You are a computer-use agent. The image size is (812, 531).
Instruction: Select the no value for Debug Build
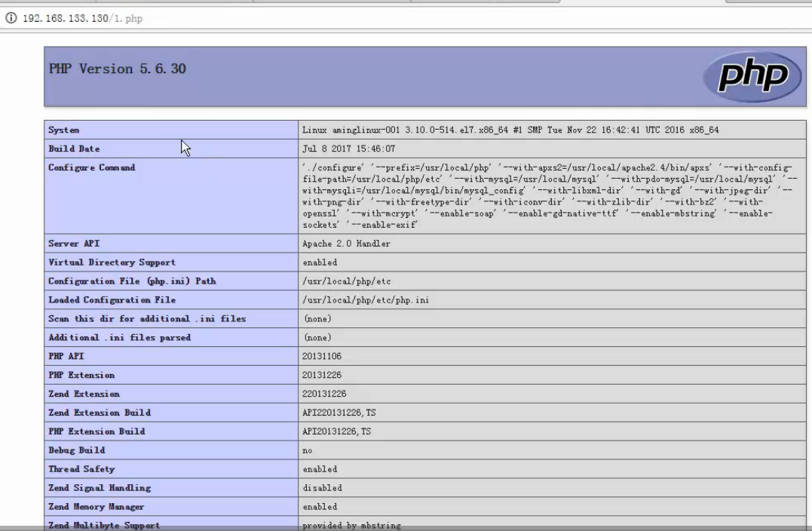click(x=308, y=451)
